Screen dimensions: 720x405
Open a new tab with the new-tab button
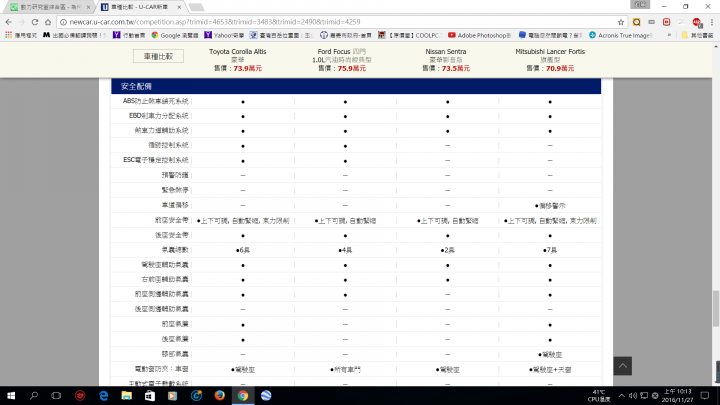point(196,7)
